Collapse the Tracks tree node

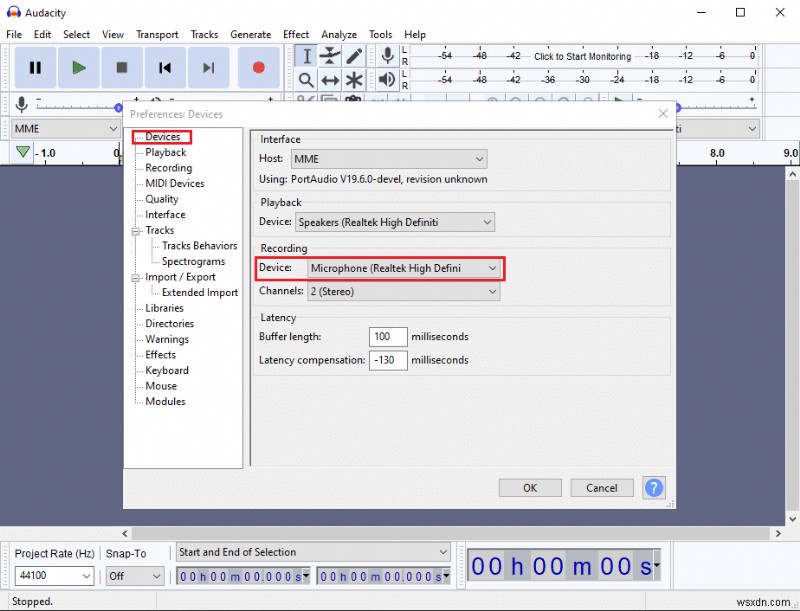point(135,230)
